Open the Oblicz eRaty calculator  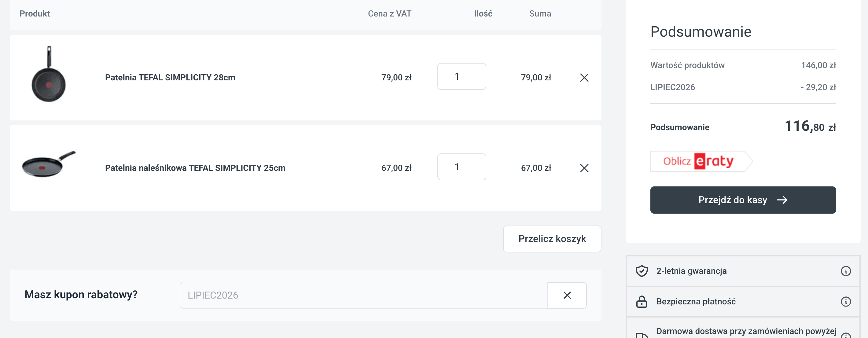pyautogui.click(x=701, y=161)
